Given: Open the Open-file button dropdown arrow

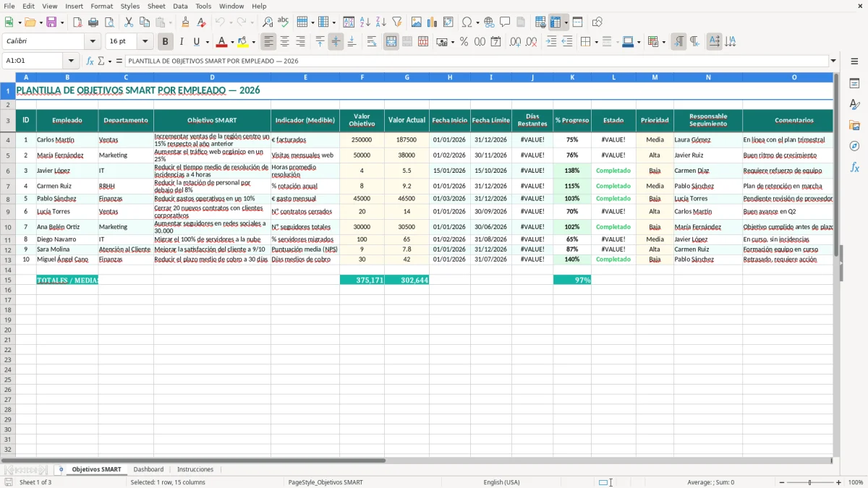Looking at the screenshot, I should [41, 22].
